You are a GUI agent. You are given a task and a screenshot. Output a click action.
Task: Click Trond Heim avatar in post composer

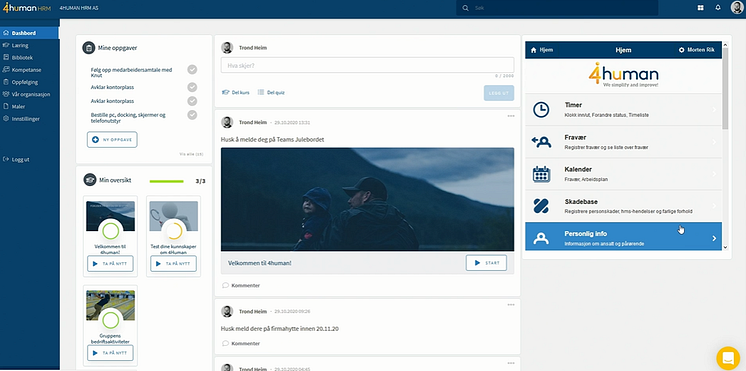coord(227,48)
